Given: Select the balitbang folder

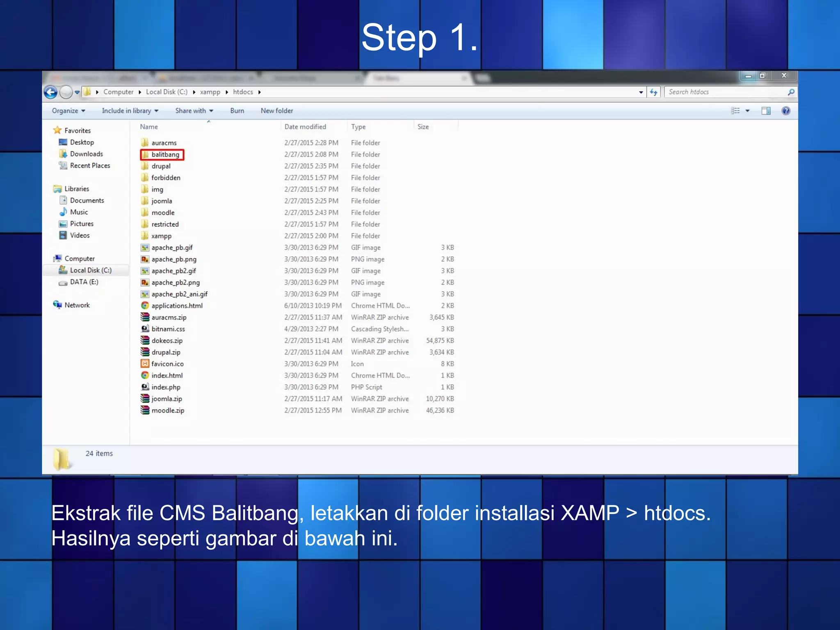Looking at the screenshot, I should (162, 155).
